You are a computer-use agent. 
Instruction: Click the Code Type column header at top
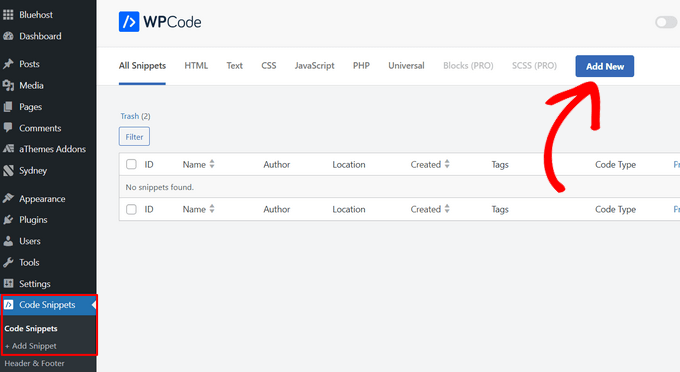click(615, 164)
